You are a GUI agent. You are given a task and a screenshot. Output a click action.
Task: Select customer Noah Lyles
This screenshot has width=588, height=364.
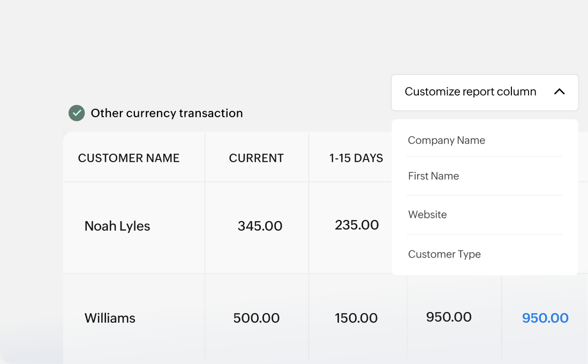coord(117,226)
